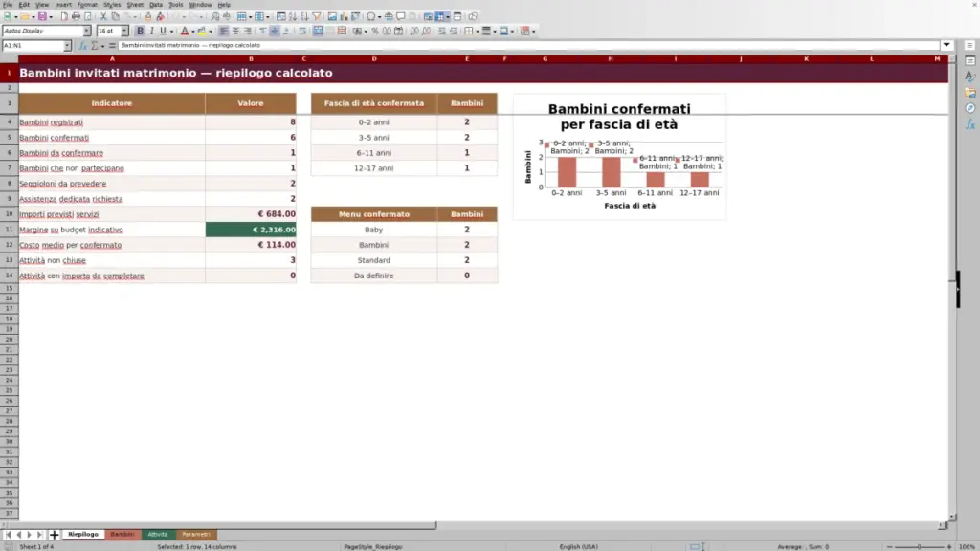Click the Function Wizard icon
Image resolution: width=980 pixels, height=551 pixels.
[x=82, y=46]
